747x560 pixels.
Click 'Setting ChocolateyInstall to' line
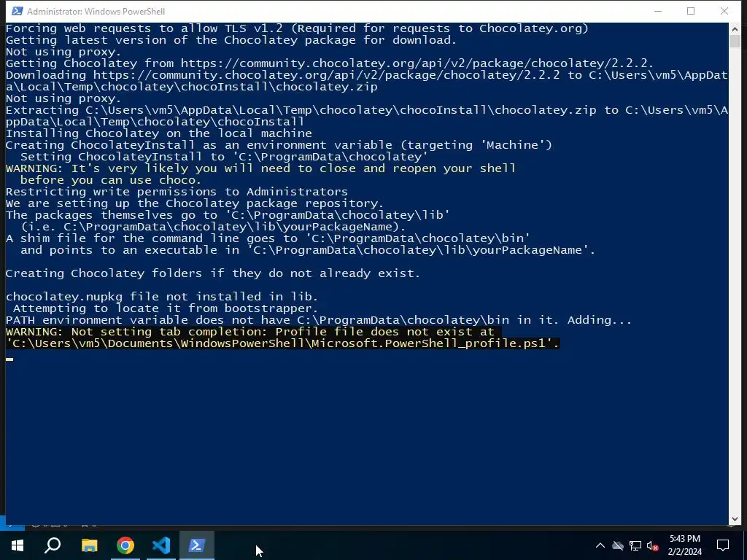[224, 157]
